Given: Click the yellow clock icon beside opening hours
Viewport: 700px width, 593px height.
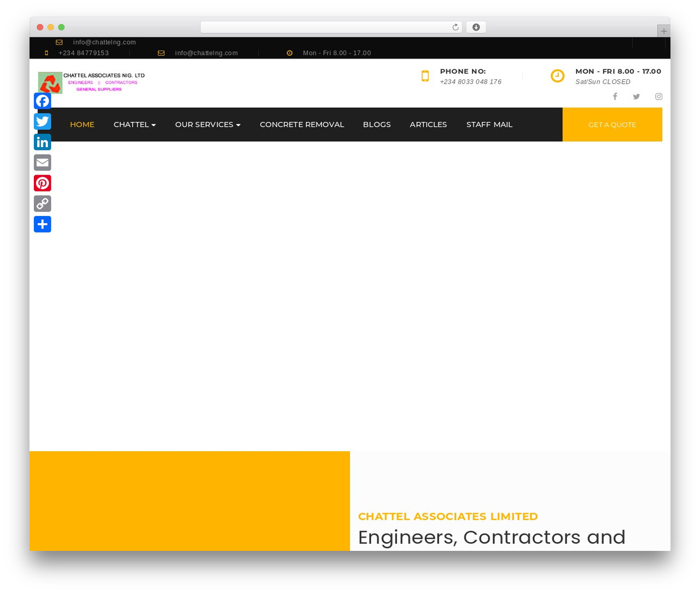Looking at the screenshot, I should (557, 76).
